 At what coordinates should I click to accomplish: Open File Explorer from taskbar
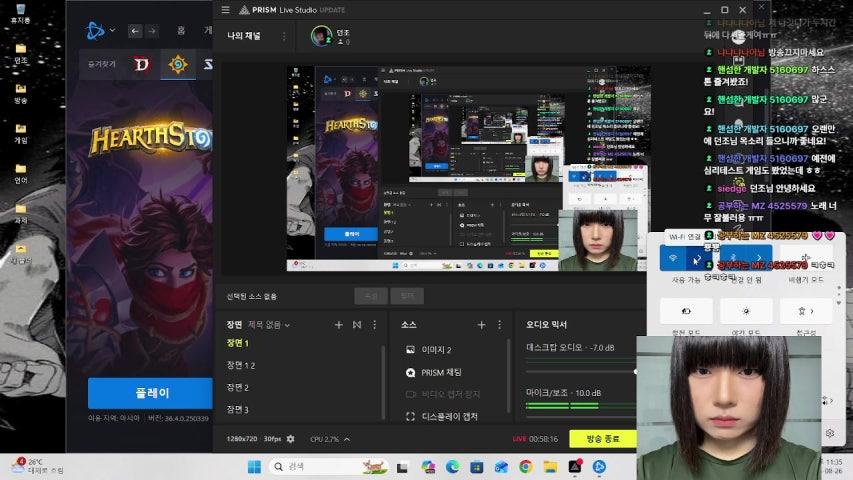pos(551,467)
